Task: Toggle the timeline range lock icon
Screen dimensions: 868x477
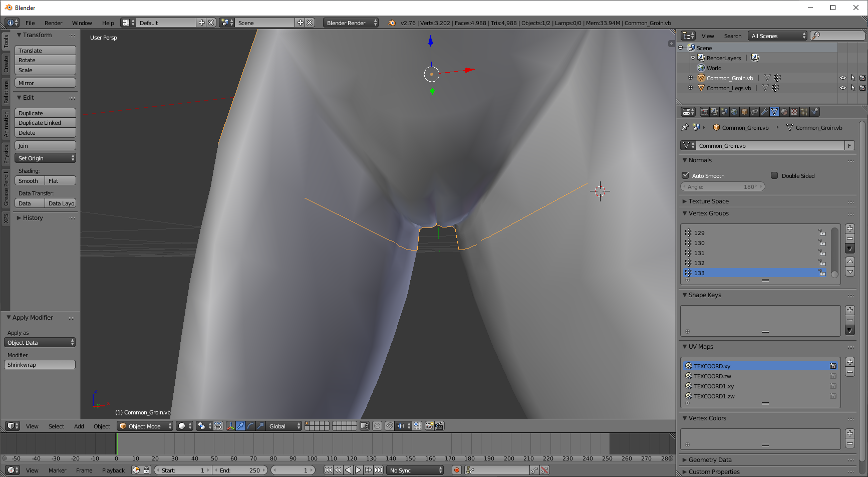Action: click(x=146, y=470)
